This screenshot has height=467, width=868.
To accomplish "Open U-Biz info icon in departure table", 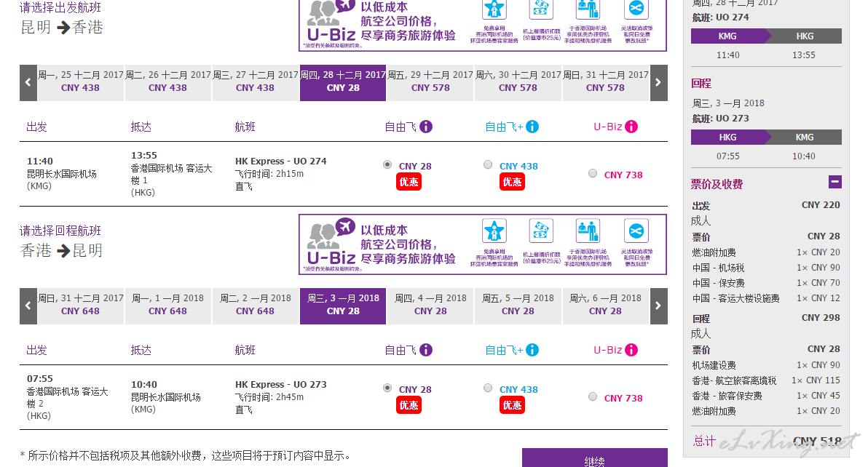I will pyautogui.click(x=631, y=127).
